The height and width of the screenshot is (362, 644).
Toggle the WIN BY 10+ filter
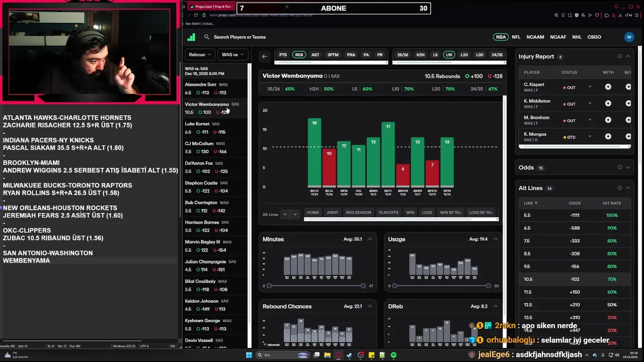pyautogui.click(x=450, y=212)
